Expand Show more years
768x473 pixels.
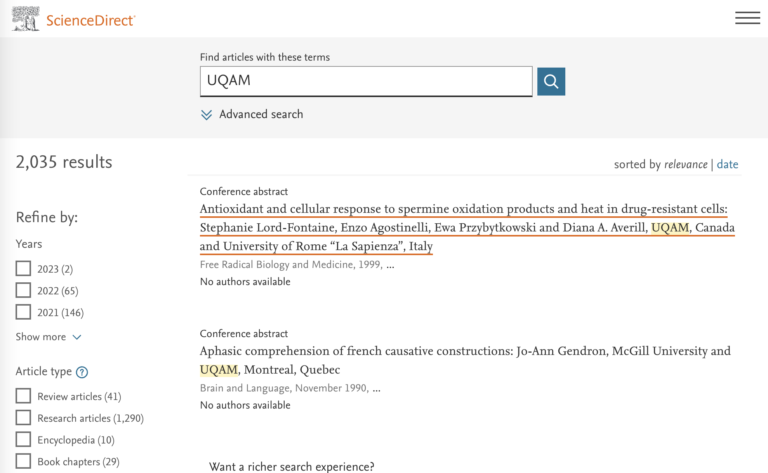click(77, 338)
